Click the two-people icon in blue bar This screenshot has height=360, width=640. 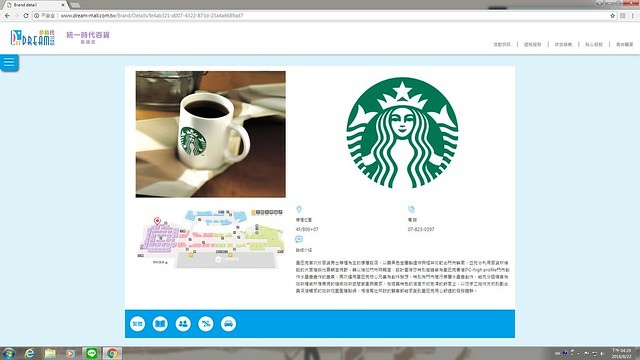183,324
